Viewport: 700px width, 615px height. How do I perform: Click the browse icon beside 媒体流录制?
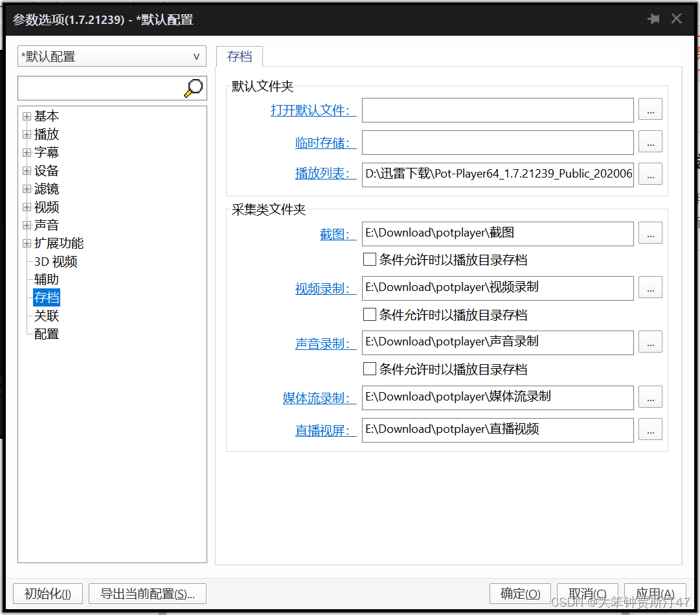pos(650,397)
